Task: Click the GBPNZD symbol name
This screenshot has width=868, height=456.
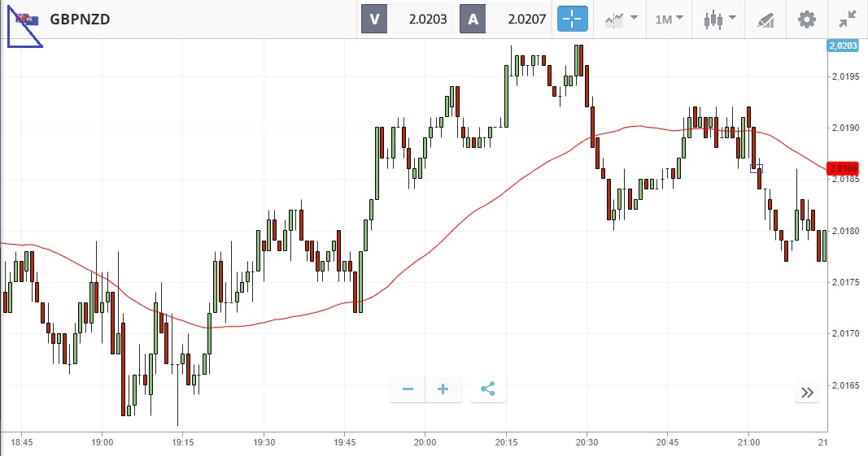Action: [x=80, y=19]
